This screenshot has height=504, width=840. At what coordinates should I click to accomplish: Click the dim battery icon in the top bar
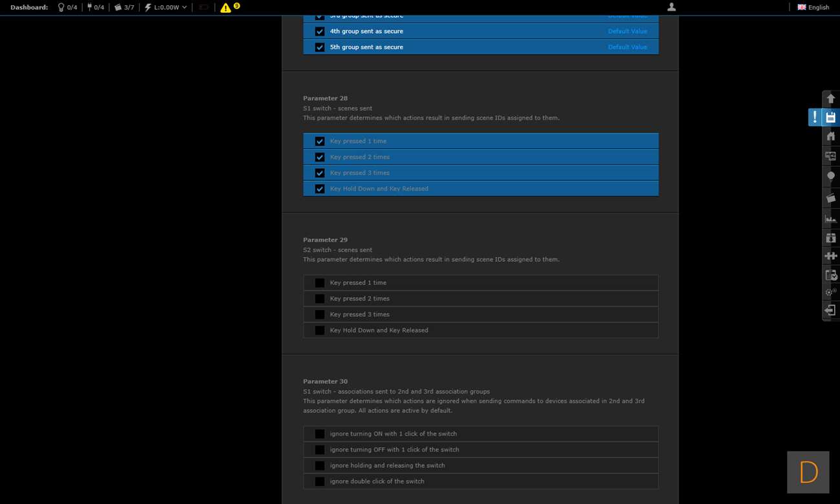[x=204, y=7]
